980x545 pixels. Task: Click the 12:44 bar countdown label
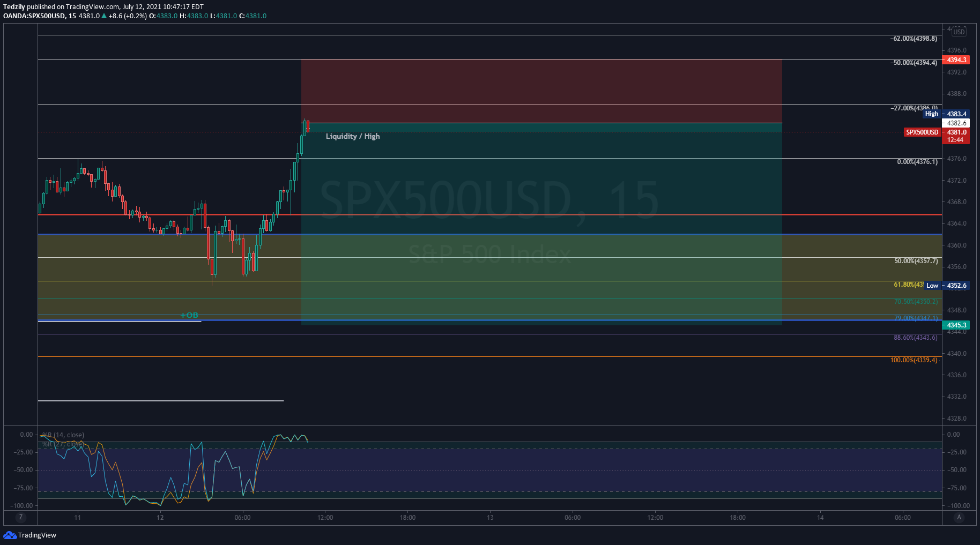point(955,140)
